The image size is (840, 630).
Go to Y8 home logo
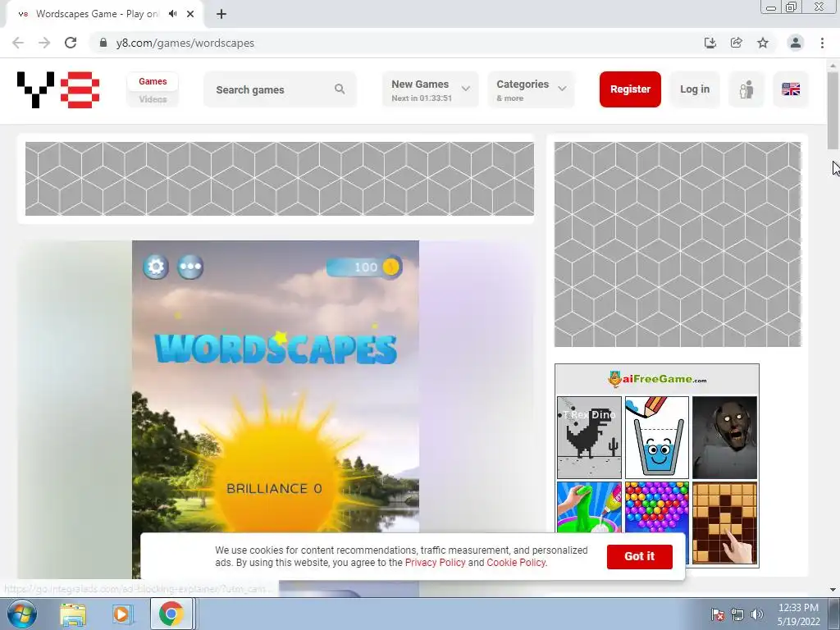pos(58,89)
